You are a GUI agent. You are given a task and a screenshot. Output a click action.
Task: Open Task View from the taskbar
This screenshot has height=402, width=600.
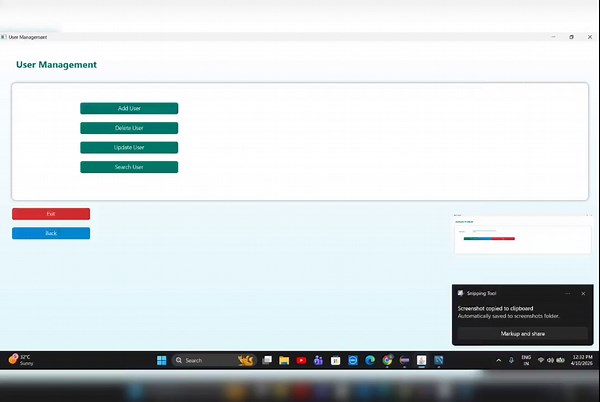tap(267, 360)
